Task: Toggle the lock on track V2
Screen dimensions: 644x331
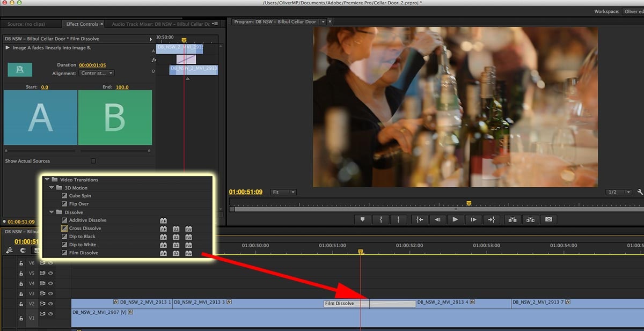Action: [x=21, y=304]
